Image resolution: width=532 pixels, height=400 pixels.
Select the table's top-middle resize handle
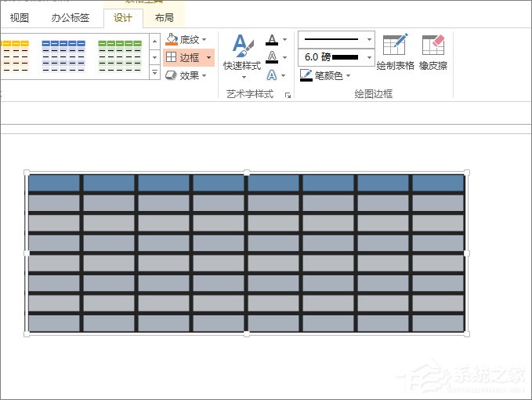click(x=247, y=173)
